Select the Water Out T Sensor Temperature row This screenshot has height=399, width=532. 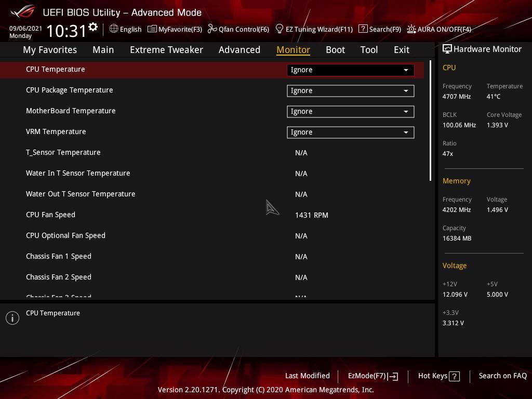pyautogui.click(x=212, y=194)
